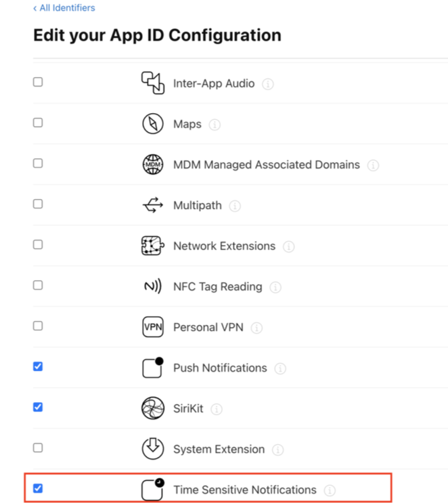Click the MDM Managed Associated Domains icon
Screen dimensions: 448x503
coord(152,165)
